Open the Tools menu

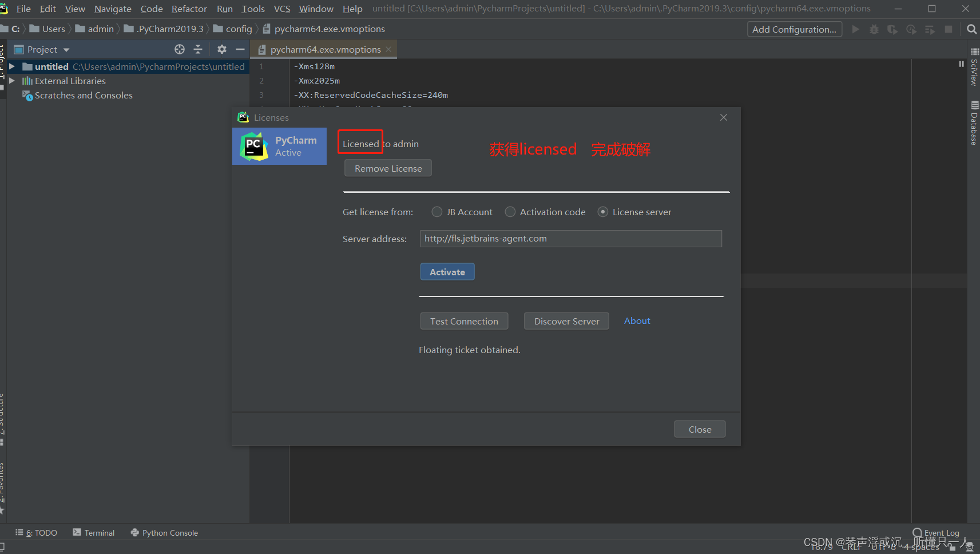(x=253, y=9)
